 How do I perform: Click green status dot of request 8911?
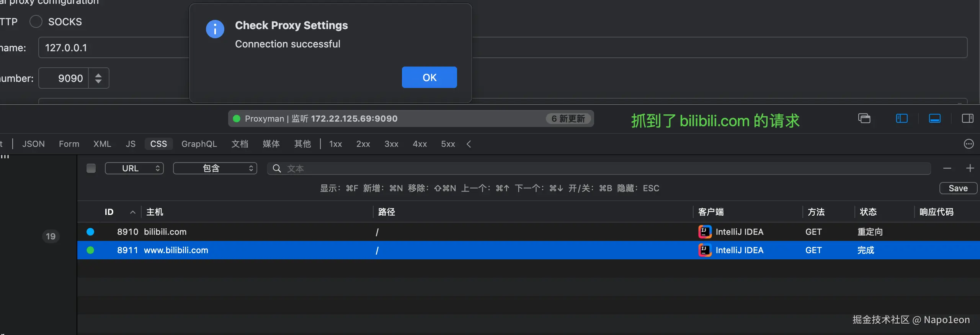[x=90, y=250]
